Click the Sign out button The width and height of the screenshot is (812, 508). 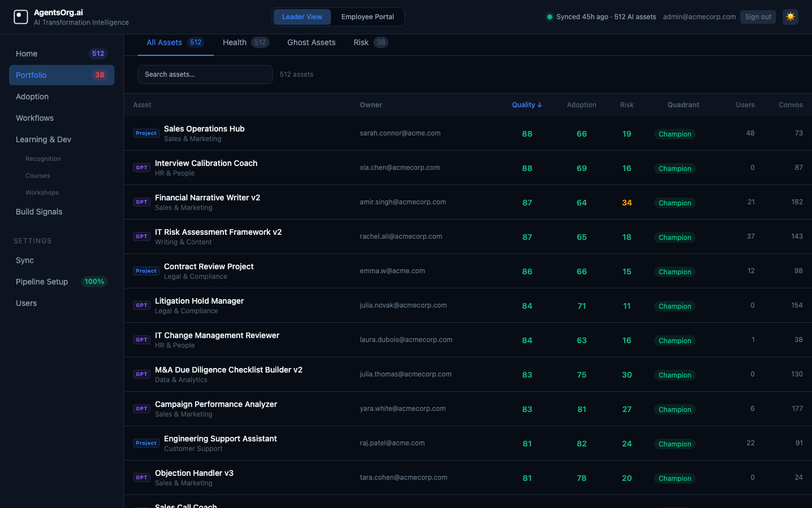[x=758, y=16]
